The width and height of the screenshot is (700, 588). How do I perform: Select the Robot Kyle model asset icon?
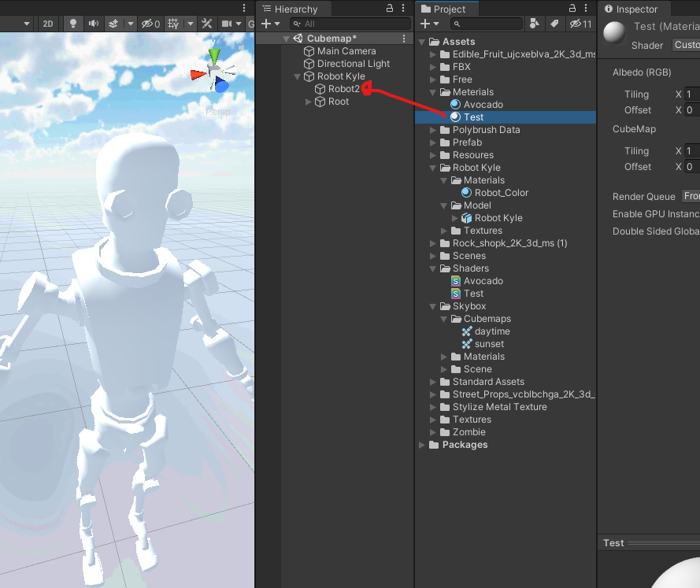click(x=466, y=218)
